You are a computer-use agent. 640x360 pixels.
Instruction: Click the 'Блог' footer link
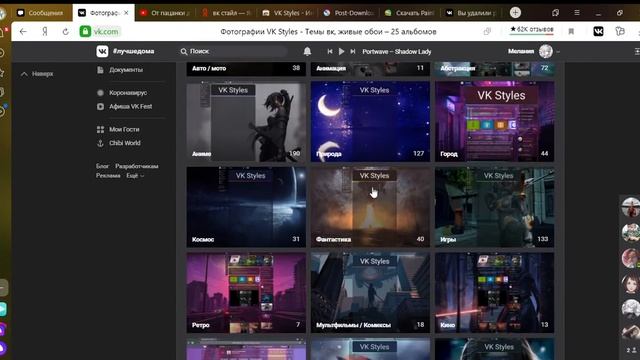point(102,166)
